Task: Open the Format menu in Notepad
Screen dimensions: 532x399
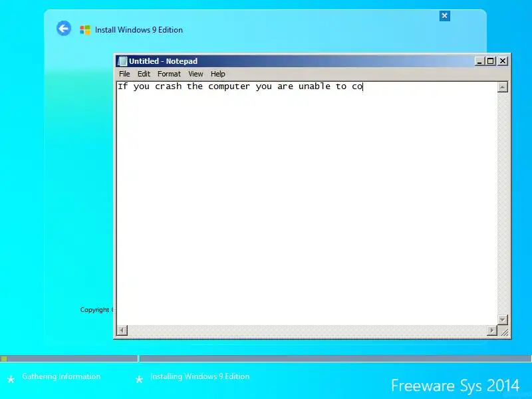Action: point(169,74)
